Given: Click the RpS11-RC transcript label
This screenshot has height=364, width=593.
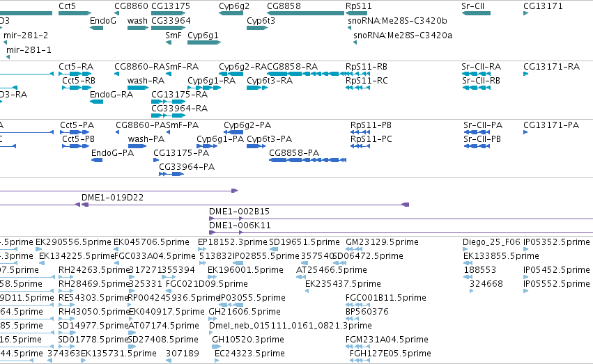Looking at the screenshot, I should pos(367,81).
